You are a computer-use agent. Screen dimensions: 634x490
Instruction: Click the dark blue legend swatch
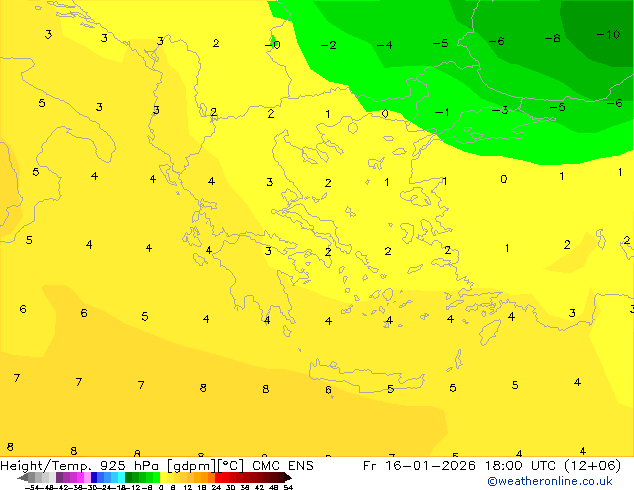[x=94, y=477]
